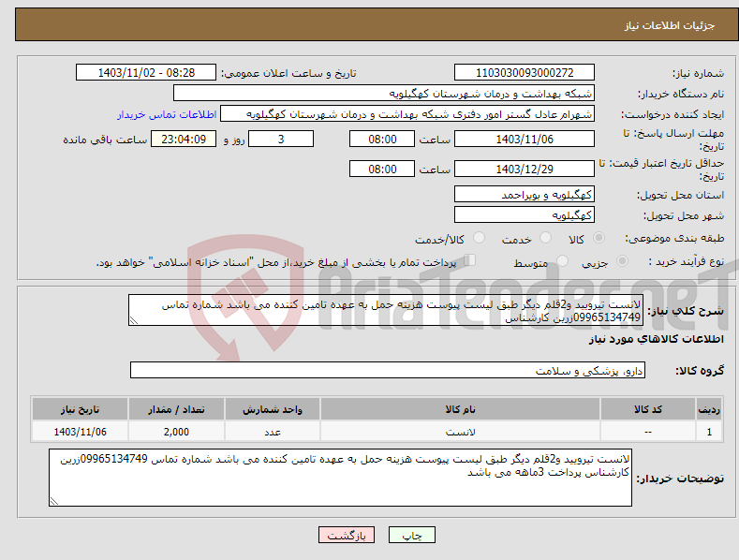Click the کد کالا column header
The image size is (739, 560).
(648, 409)
